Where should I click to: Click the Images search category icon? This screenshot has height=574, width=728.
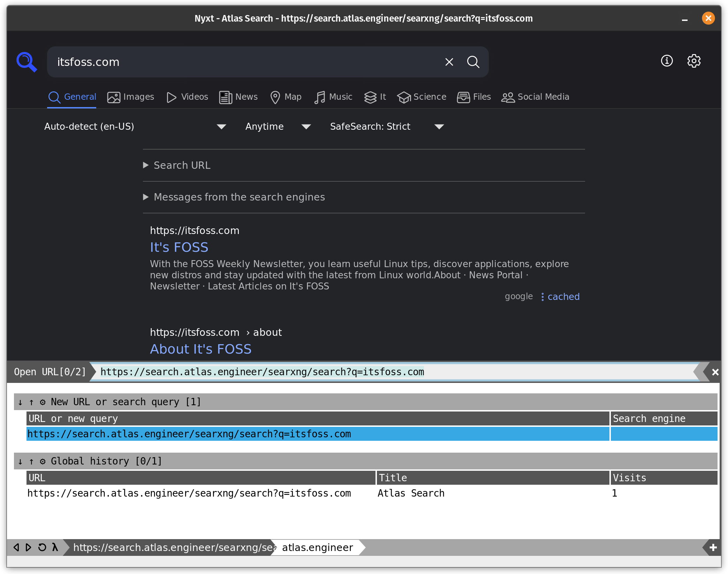pos(113,96)
